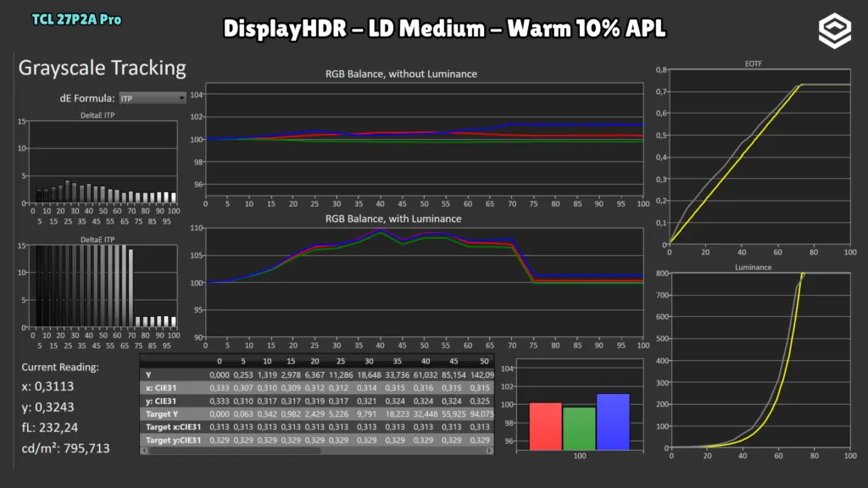868x488 pixels.
Task: Click the Y value 1,319
Action: tap(267, 374)
